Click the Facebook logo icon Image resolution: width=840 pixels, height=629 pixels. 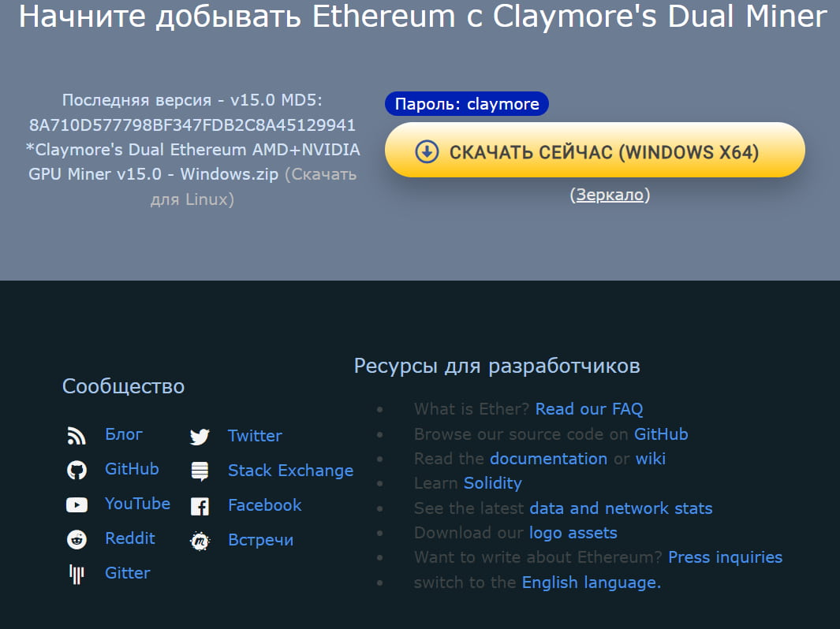tap(200, 506)
